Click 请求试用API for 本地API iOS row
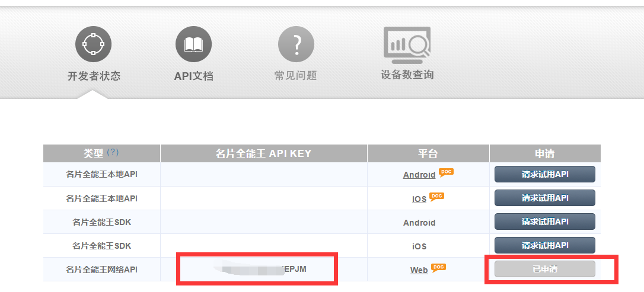 [544, 198]
